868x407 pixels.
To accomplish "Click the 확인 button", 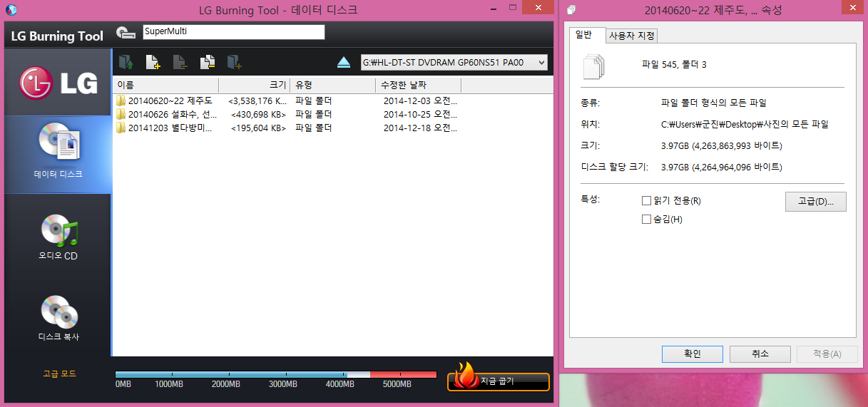I will click(692, 354).
